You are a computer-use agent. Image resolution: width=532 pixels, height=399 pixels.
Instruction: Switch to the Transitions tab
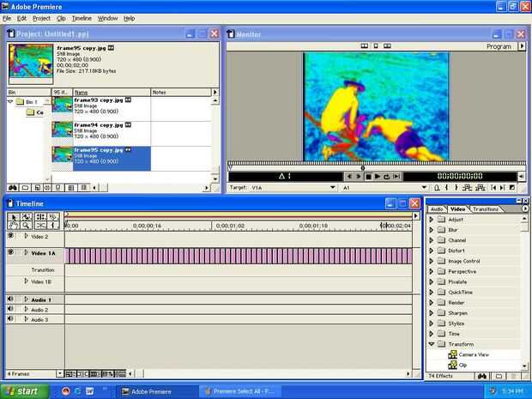click(x=486, y=209)
